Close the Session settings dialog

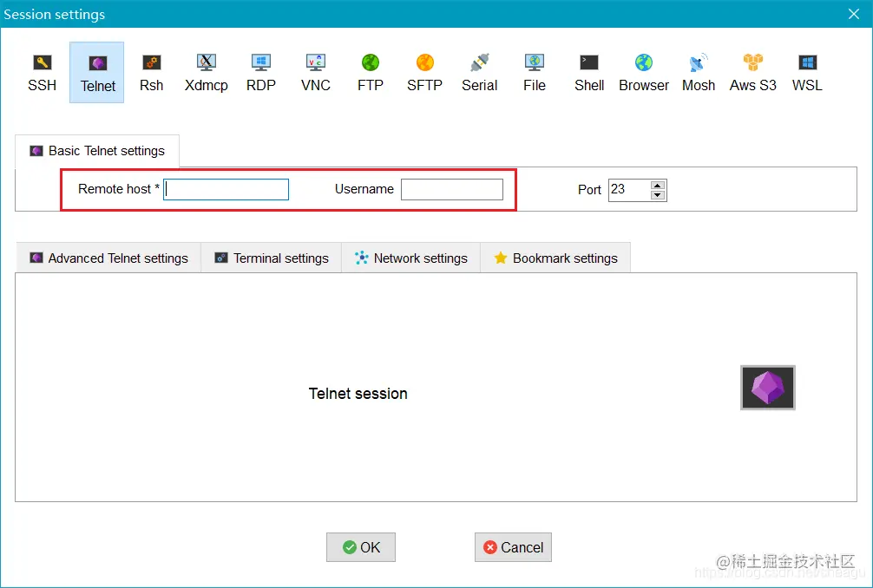pos(854,14)
